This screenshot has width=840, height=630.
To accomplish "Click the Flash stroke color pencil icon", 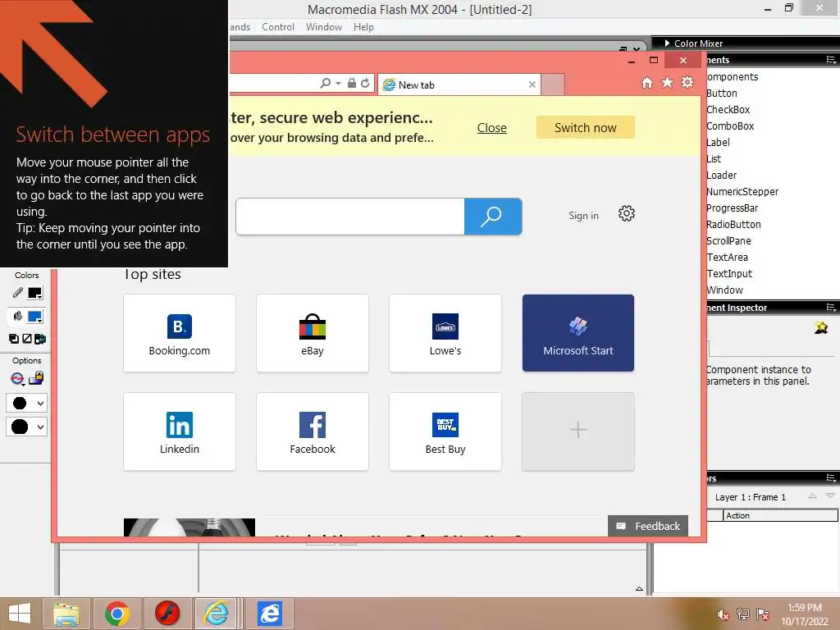I will (18, 293).
